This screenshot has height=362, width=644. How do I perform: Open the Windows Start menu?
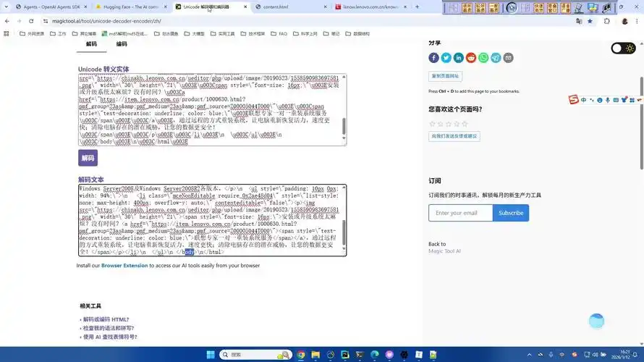pyautogui.click(x=211, y=355)
